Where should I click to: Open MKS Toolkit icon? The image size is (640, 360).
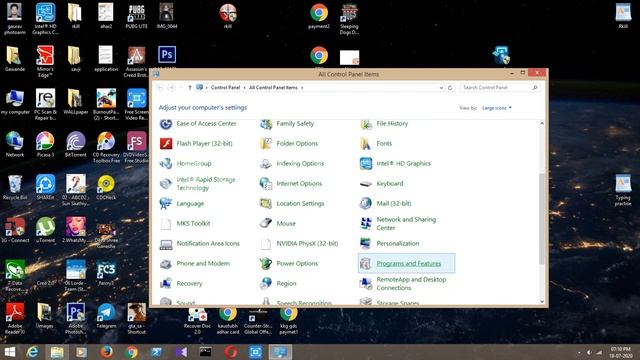[166, 224]
